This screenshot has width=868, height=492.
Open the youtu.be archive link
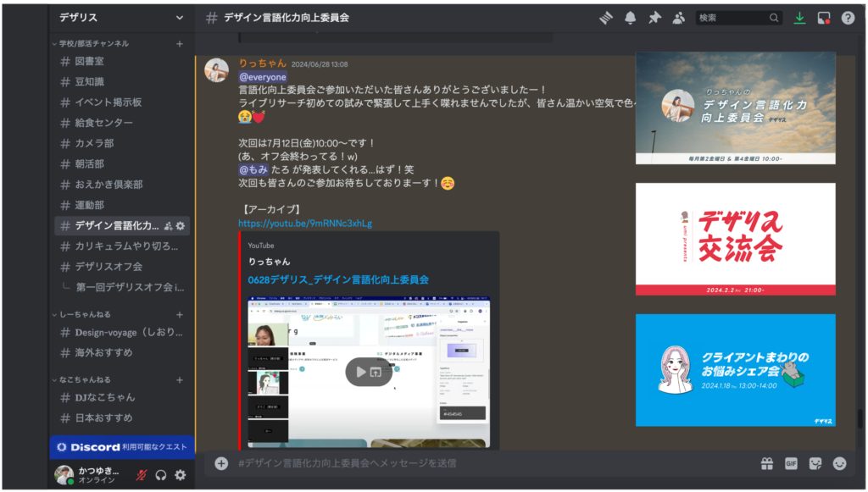click(305, 224)
